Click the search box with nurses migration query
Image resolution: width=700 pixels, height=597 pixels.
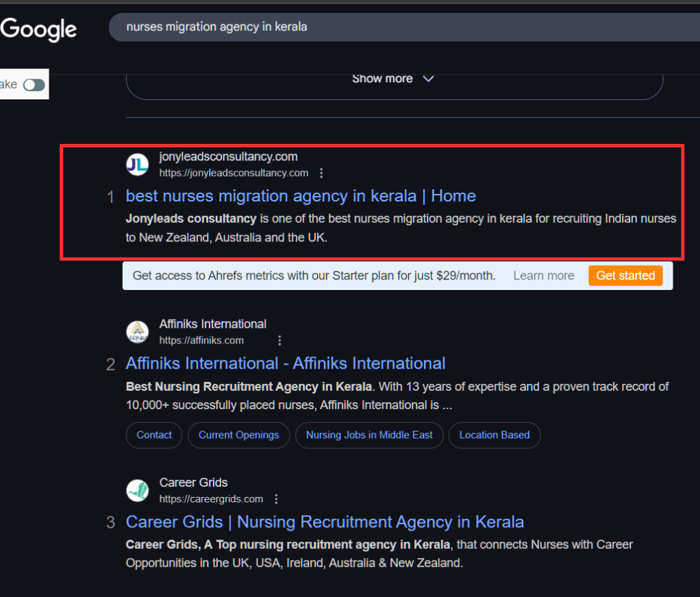tap(405, 27)
